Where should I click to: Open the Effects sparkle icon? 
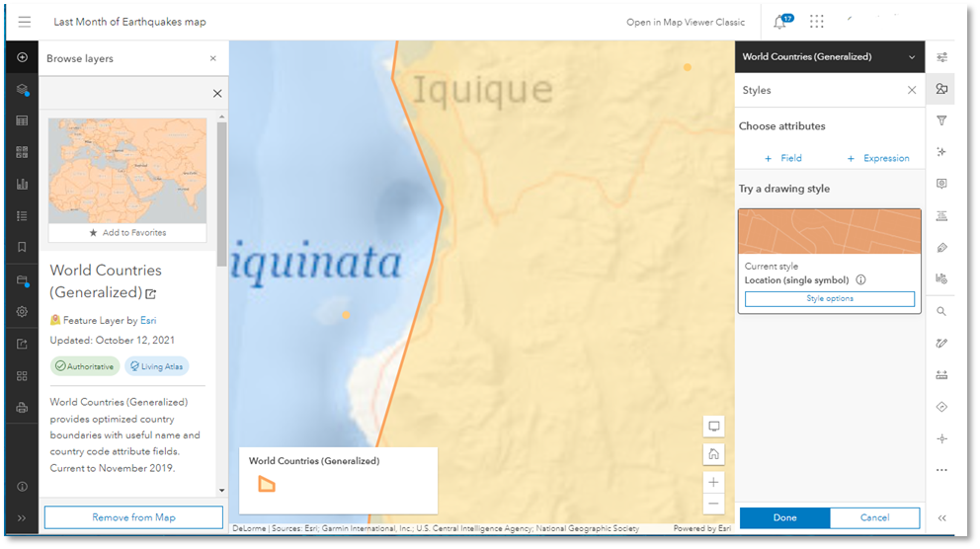point(941,152)
